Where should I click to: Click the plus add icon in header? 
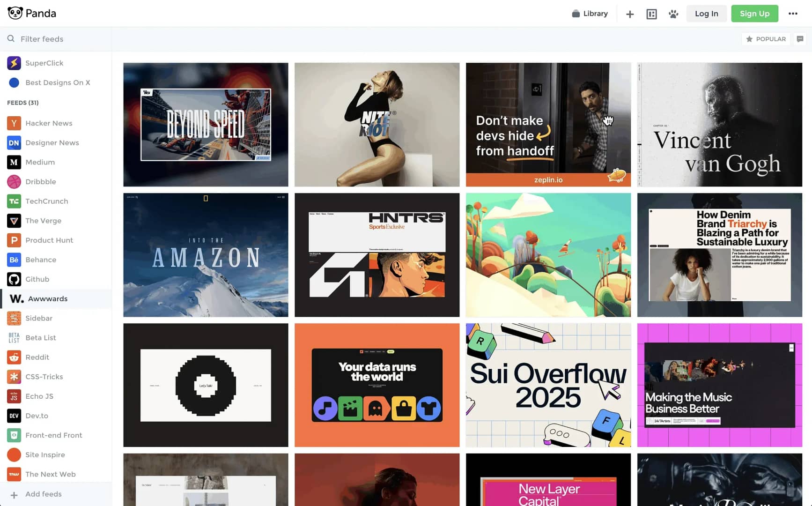[630, 14]
